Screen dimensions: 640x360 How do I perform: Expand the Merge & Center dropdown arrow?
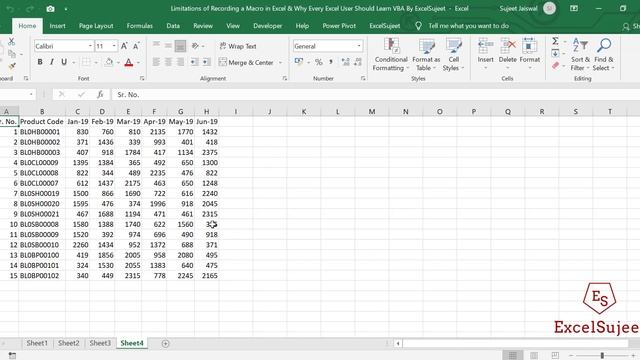tap(280, 62)
